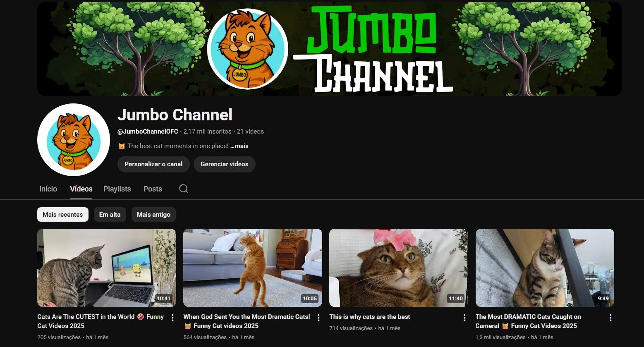Open options menu for 'The Most DRAMATIC Cats' video

click(610, 318)
